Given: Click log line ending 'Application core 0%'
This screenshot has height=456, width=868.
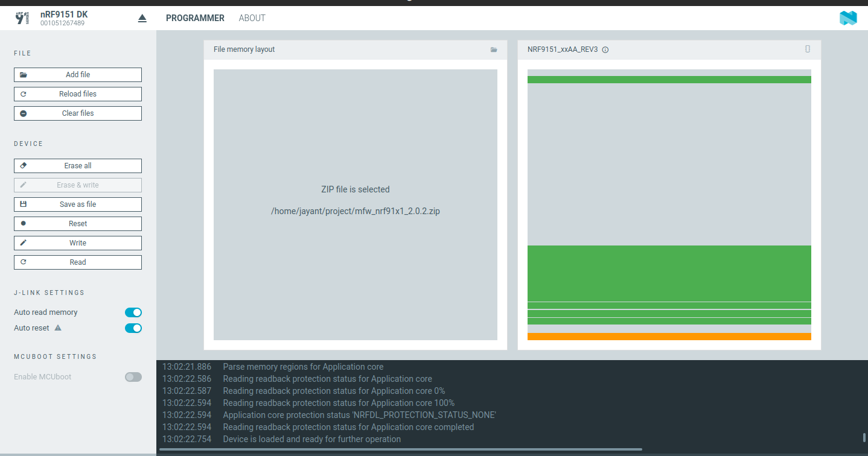Looking at the screenshot, I should click(334, 391).
